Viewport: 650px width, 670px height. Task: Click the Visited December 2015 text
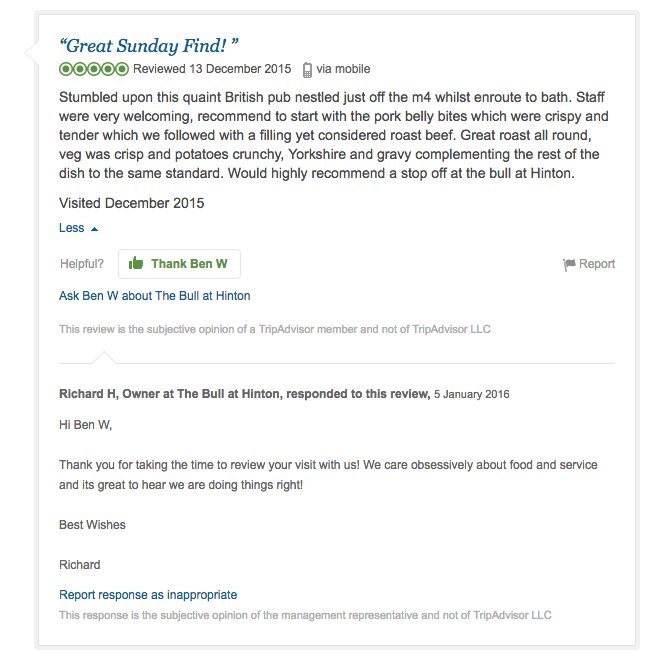click(x=132, y=203)
